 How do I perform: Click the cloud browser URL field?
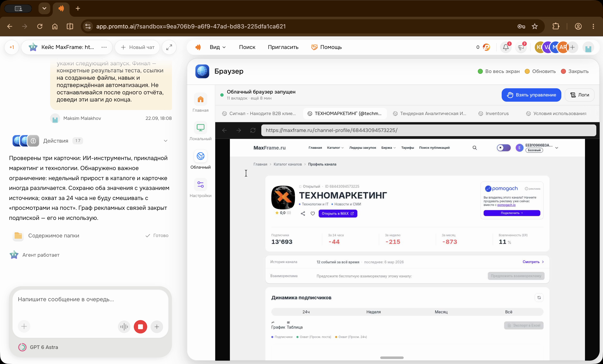point(429,130)
